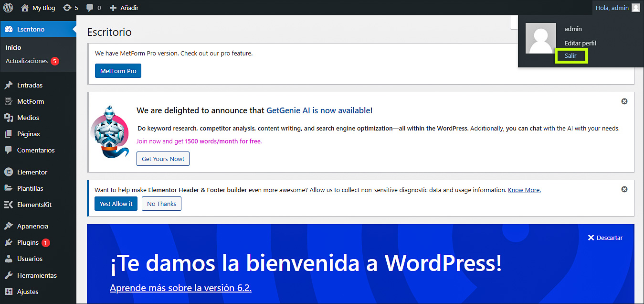Open the comments bubble icon

(x=90, y=8)
